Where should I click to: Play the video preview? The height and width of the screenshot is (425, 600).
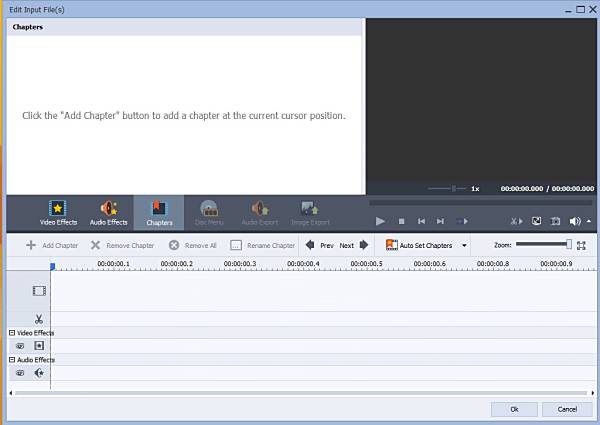[380, 221]
